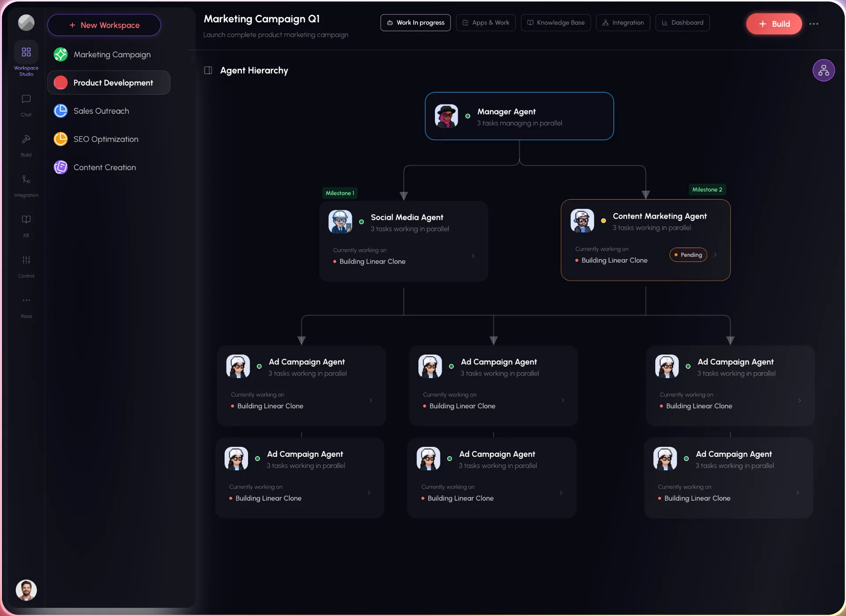
Task: Click the user profile photo in the sidebar
Action: (x=26, y=590)
